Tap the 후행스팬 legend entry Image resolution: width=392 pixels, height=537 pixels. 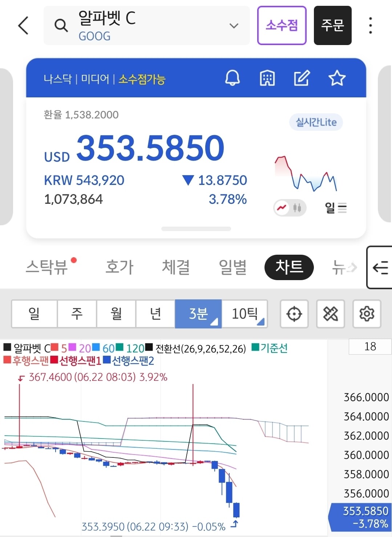tap(26, 360)
